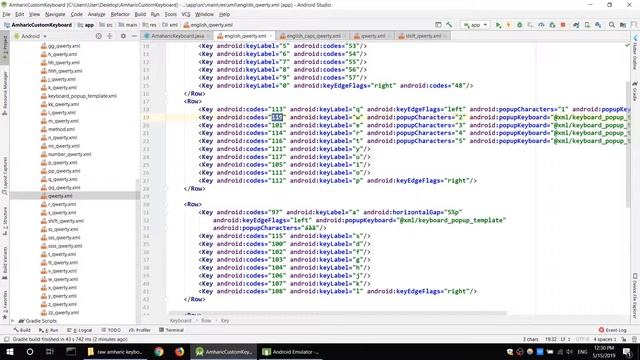This screenshot has height=360, width=640.
Task: Click Attach debugger to Android process icon
Action: pyautogui.click(x=552, y=25)
